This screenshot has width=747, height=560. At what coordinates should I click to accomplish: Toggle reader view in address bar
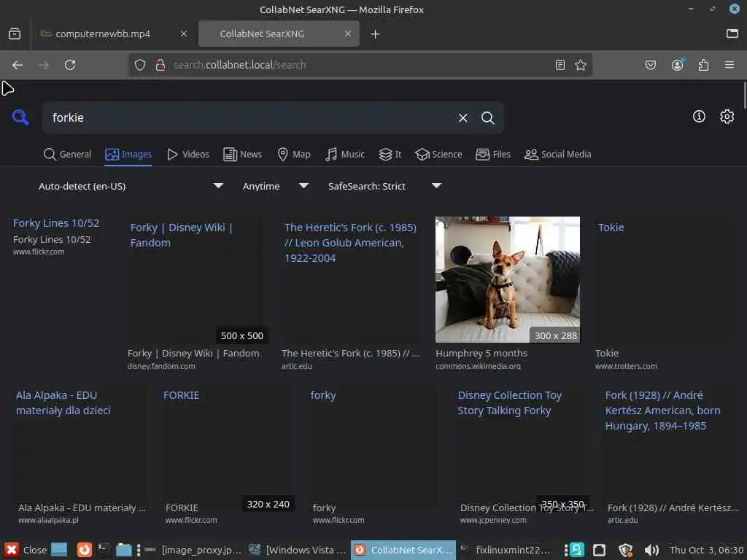pos(560,65)
